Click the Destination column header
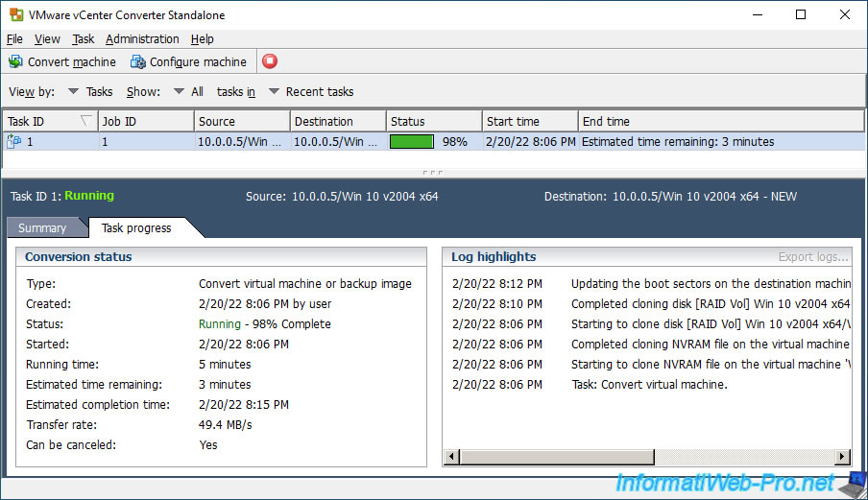Screen dimensions: 868x500 pyautogui.click(x=338, y=121)
